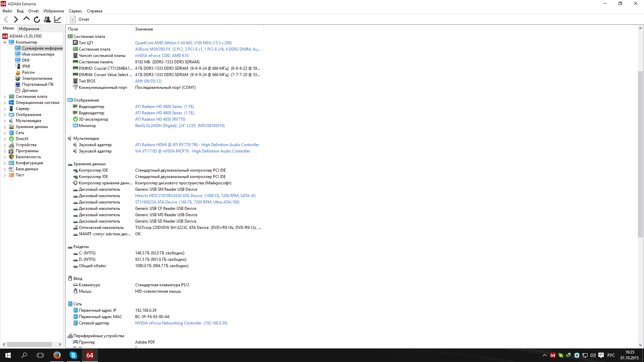Expand the Сервер tree node
This screenshot has width=644, height=362.
(x=5, y=109)
